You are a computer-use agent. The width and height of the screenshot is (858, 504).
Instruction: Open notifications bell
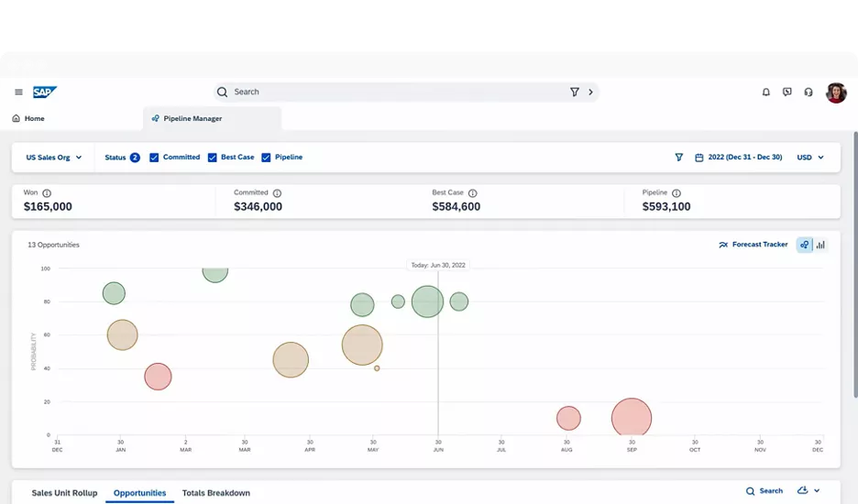coord(766,92)
